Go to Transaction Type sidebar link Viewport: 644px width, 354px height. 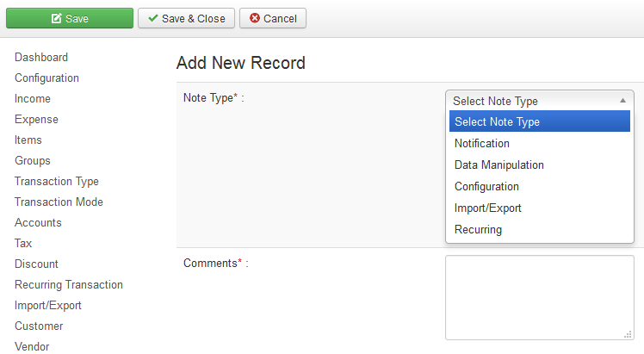pyautogui.click(x=57, y=181)
